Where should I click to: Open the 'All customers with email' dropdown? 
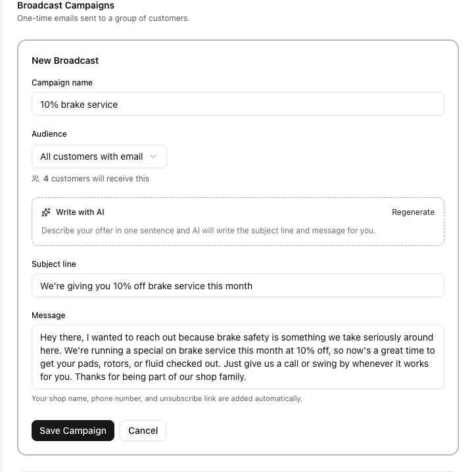coord(99,156)
